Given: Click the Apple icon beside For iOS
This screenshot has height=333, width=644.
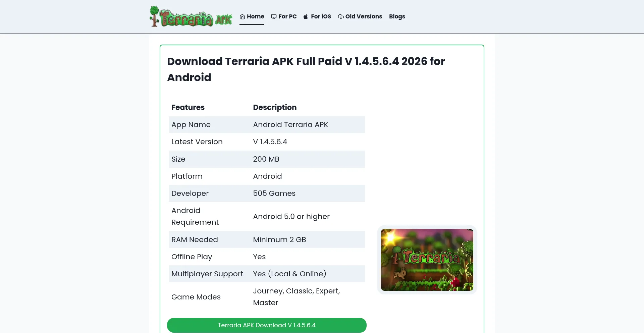Looking at the screenshot, I should (306, 17).
